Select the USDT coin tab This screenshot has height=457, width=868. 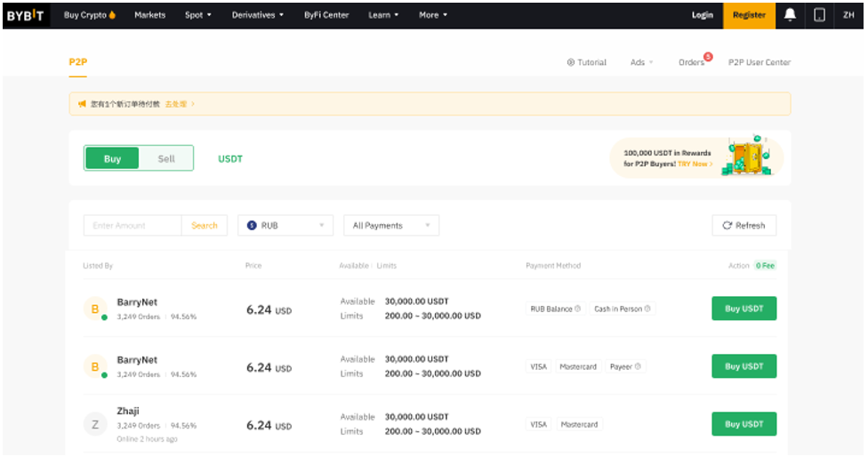(x=230, y=159)
